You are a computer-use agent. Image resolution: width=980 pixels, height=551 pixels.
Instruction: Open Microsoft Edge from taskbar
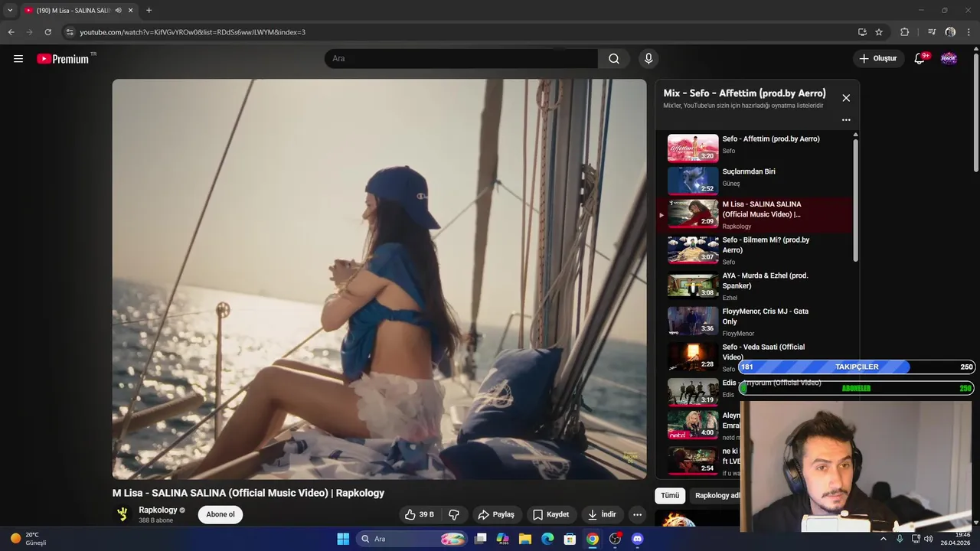pyautogui.click(x=547, y=539)
